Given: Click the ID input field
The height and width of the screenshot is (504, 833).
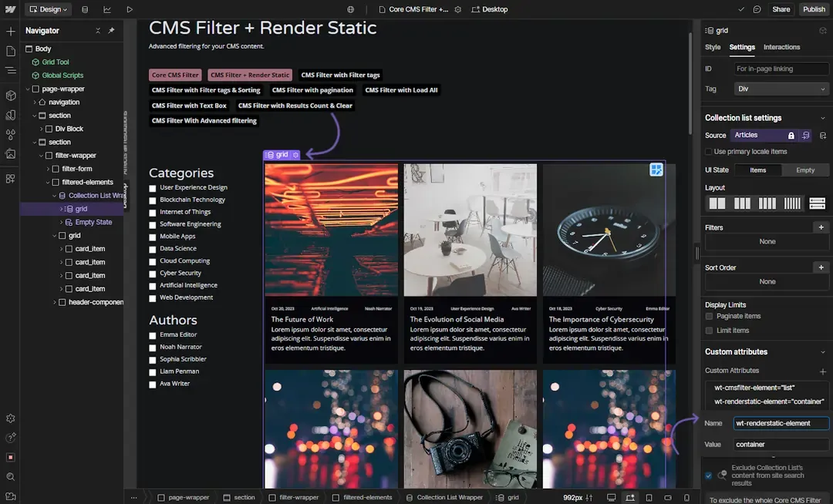Looking at the screenshot, I should pos(781,69).
